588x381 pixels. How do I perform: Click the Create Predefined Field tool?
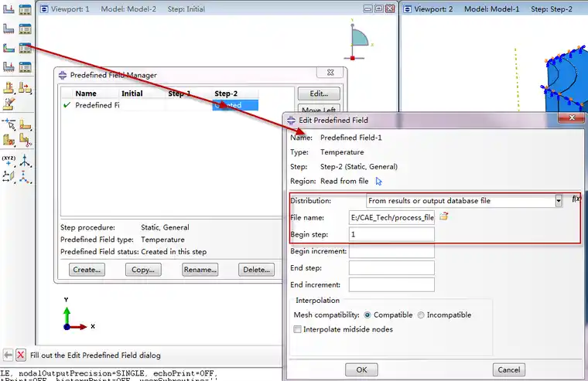(x=9, y=48)
